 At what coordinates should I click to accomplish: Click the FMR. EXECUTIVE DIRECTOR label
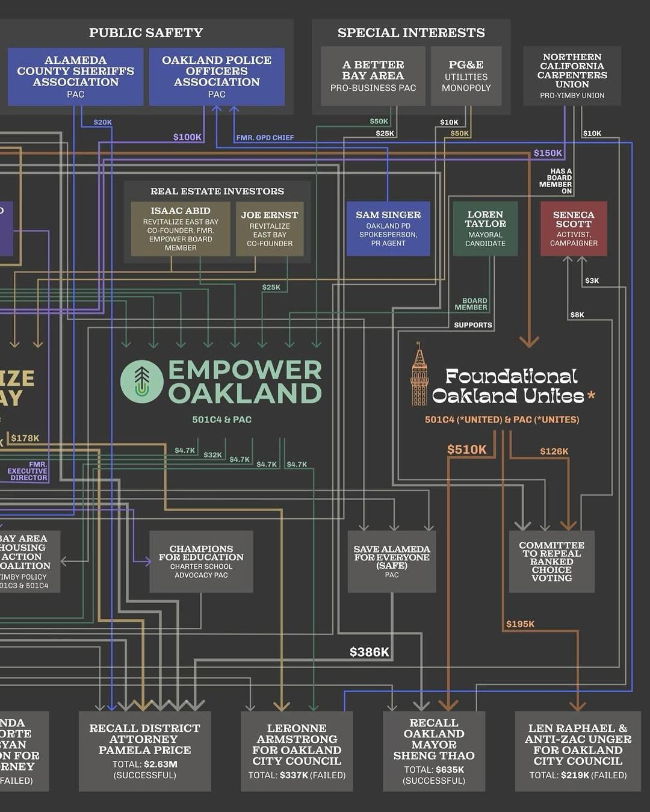pyautogui.click(x=27, y=471)
